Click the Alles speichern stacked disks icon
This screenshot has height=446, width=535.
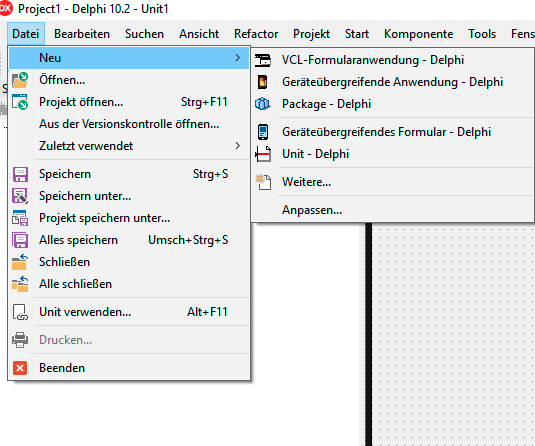click(20, 240)
